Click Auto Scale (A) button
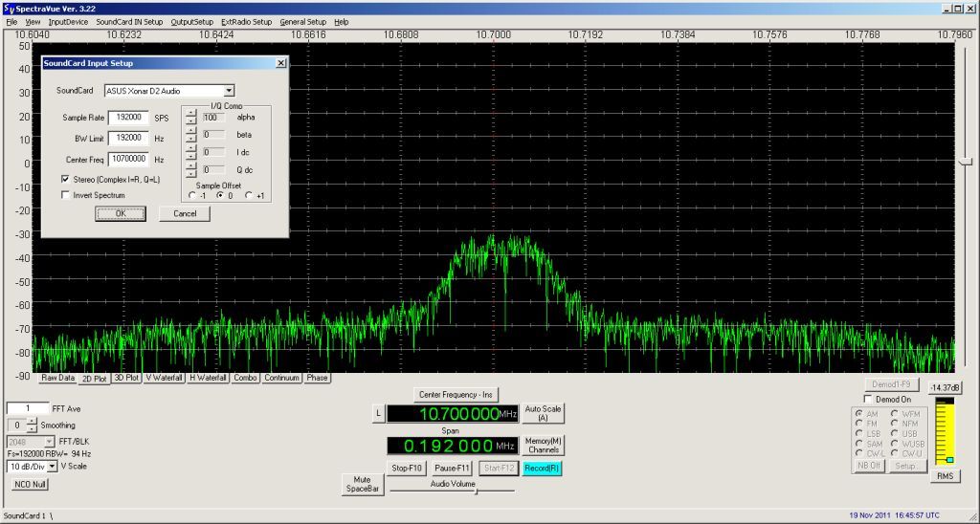 (x=543, y=413)
